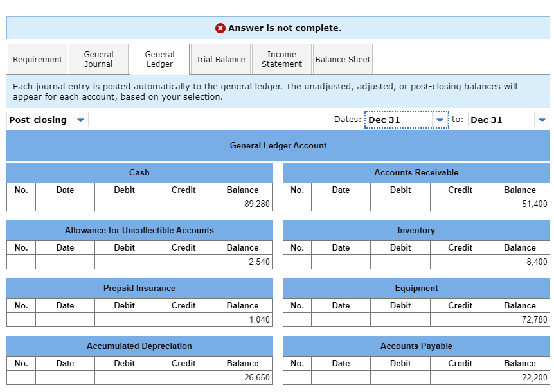
Task: Click the General Ledger Account title bar
Action: point(278,145)
